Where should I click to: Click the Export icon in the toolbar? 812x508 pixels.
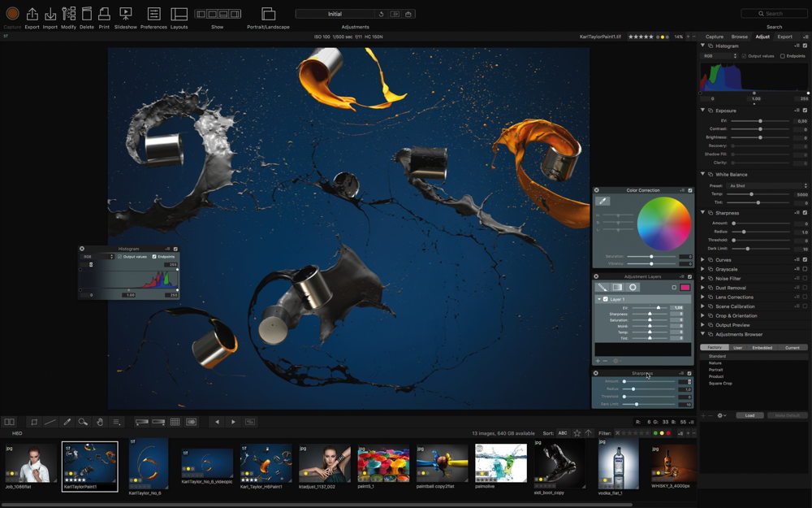(32, 15)
